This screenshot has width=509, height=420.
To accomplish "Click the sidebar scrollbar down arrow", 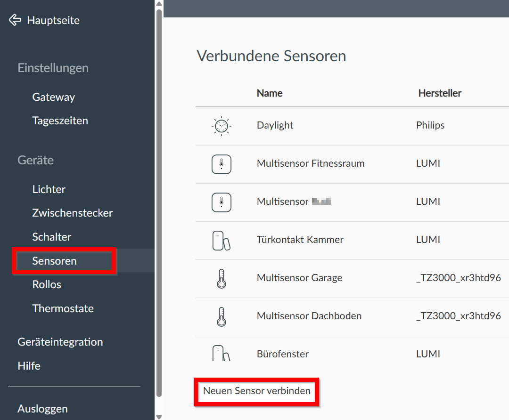I will coord(159,417).
